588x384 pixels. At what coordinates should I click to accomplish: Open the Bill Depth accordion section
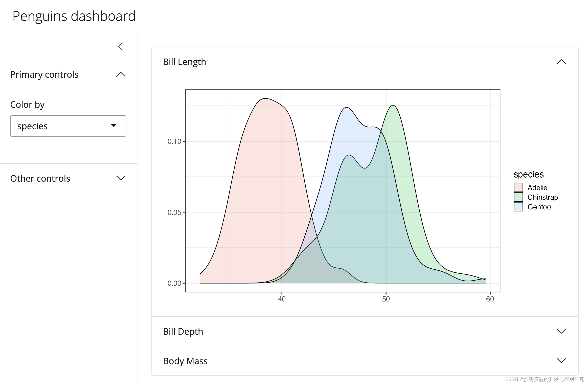[x=183, y=331]
